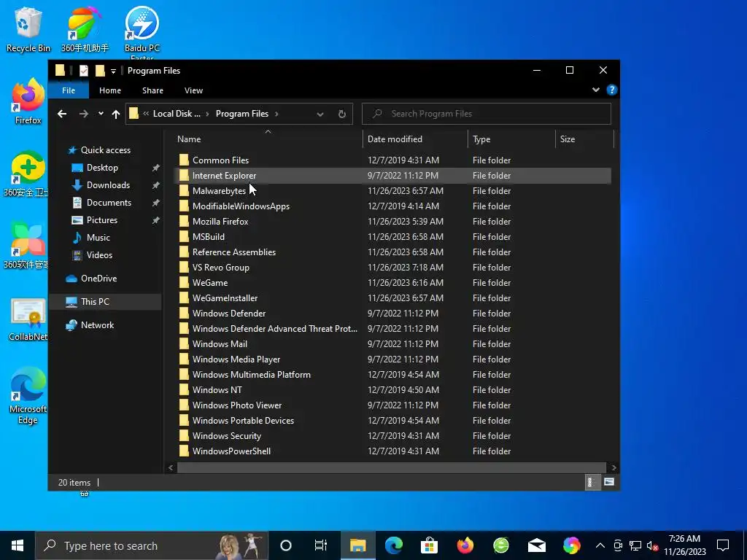Go forward using the forward arrow
747x560 pixels.
pos(83,114)
